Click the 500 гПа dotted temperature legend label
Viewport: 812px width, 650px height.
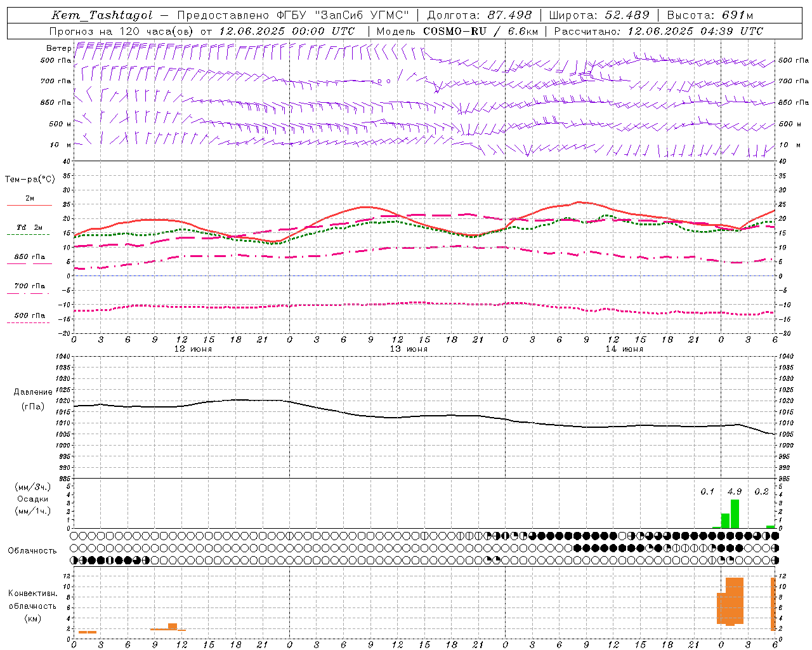coord(29,315)
